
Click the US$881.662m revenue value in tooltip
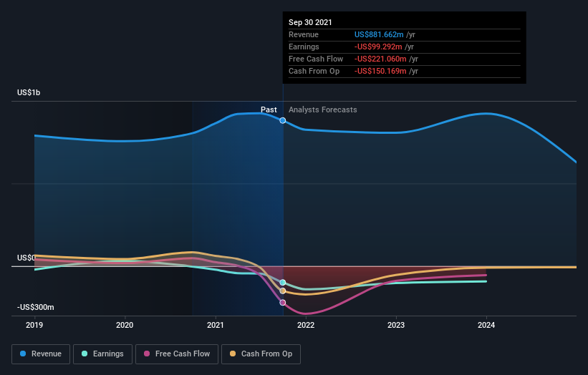pos(379,34)
